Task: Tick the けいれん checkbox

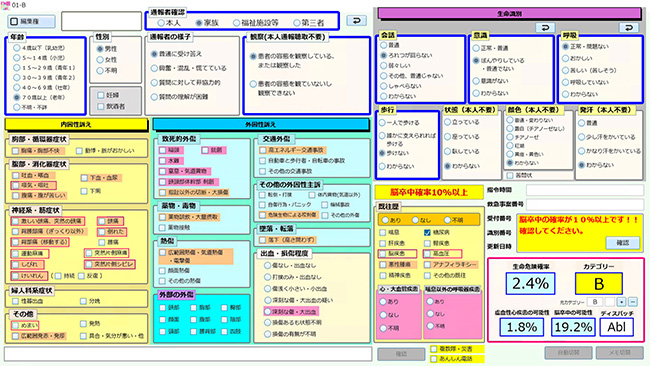Action: point(15,276)
